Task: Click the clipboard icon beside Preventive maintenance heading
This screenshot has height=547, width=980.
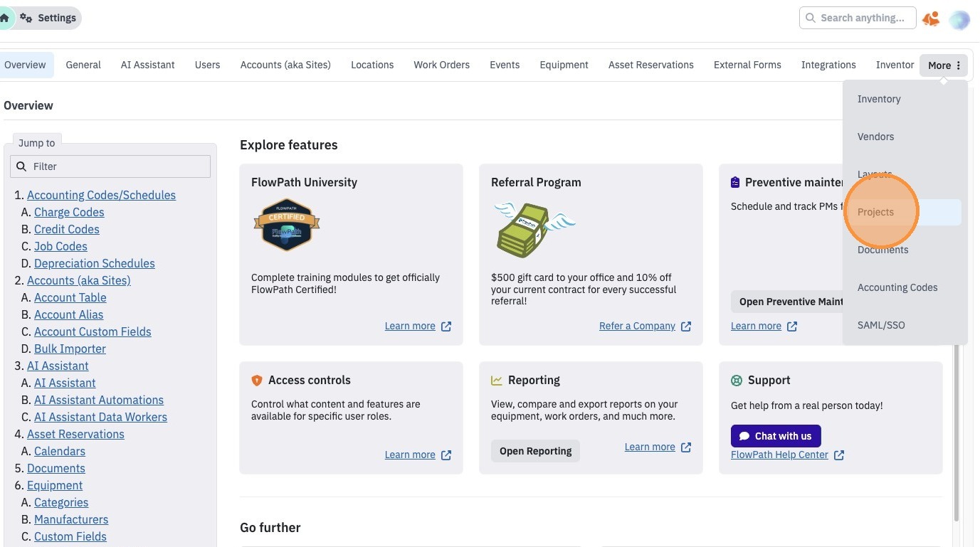Action: pyautogui.click(x=735, y=183)
